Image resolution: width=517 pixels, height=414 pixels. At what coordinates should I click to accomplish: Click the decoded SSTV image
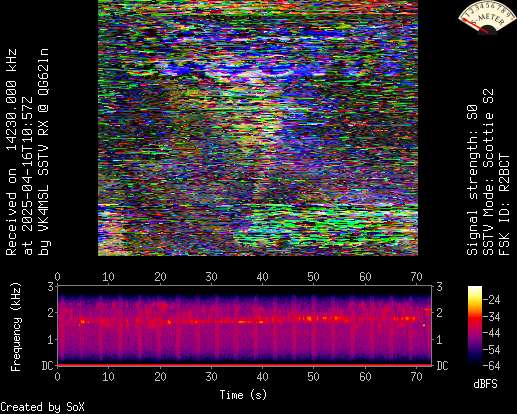[258, 128]
